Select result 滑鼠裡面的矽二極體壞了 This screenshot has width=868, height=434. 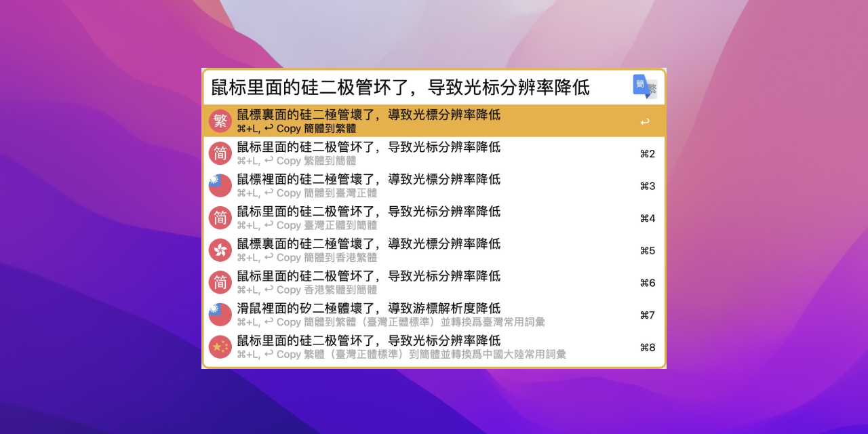434,315
